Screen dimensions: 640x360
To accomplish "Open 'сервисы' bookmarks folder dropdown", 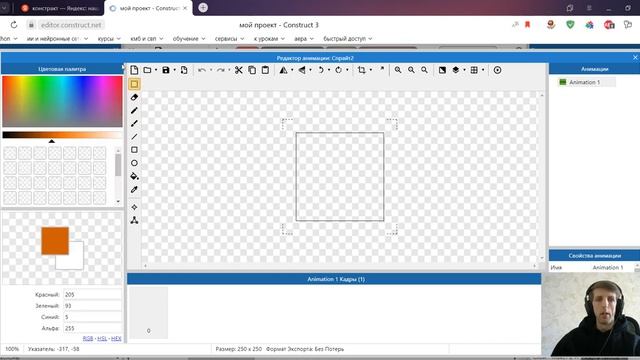I will (229, 39).
